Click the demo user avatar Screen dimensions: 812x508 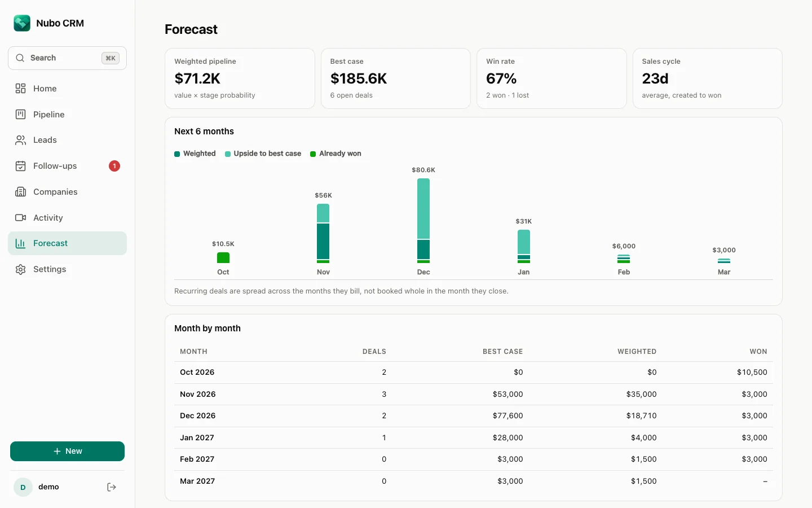point(23,487)
